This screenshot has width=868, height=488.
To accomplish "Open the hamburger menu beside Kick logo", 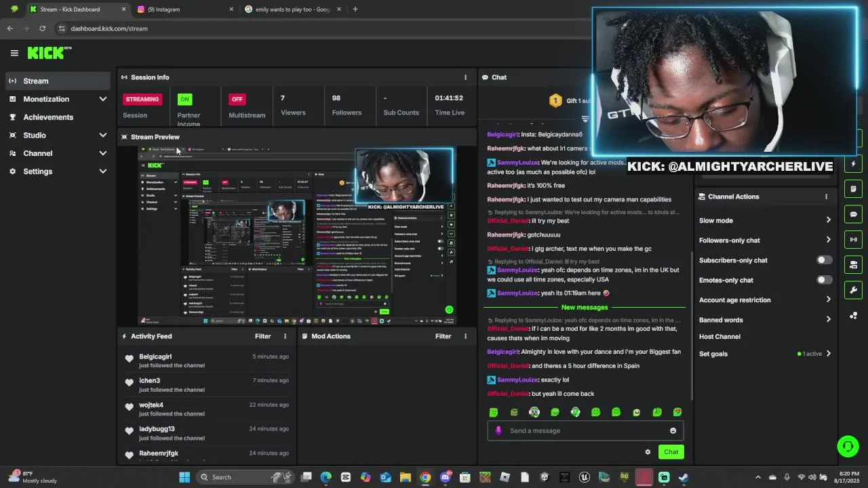I will [14, 53].
